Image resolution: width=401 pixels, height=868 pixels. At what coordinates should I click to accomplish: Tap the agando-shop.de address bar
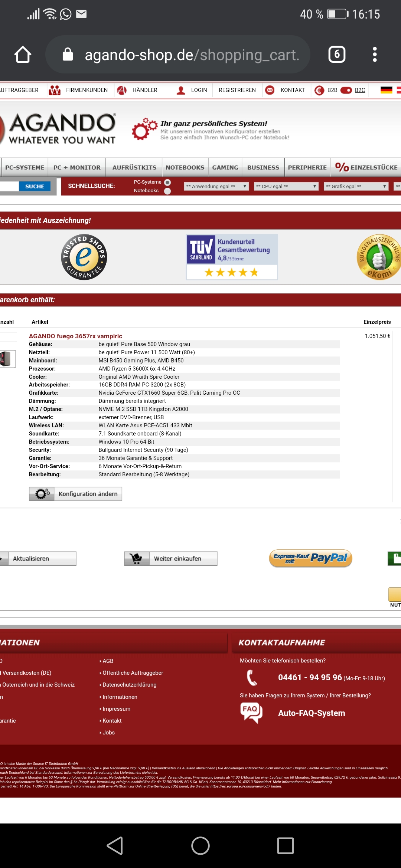click(177, 55)
